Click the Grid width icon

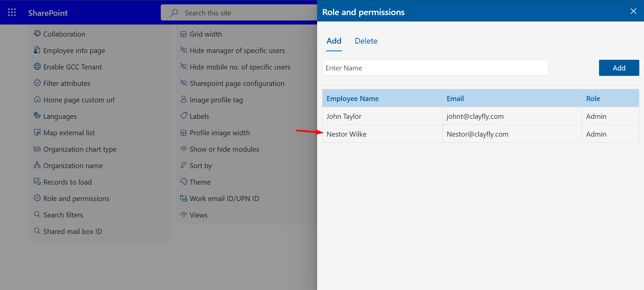coord(184,34)
